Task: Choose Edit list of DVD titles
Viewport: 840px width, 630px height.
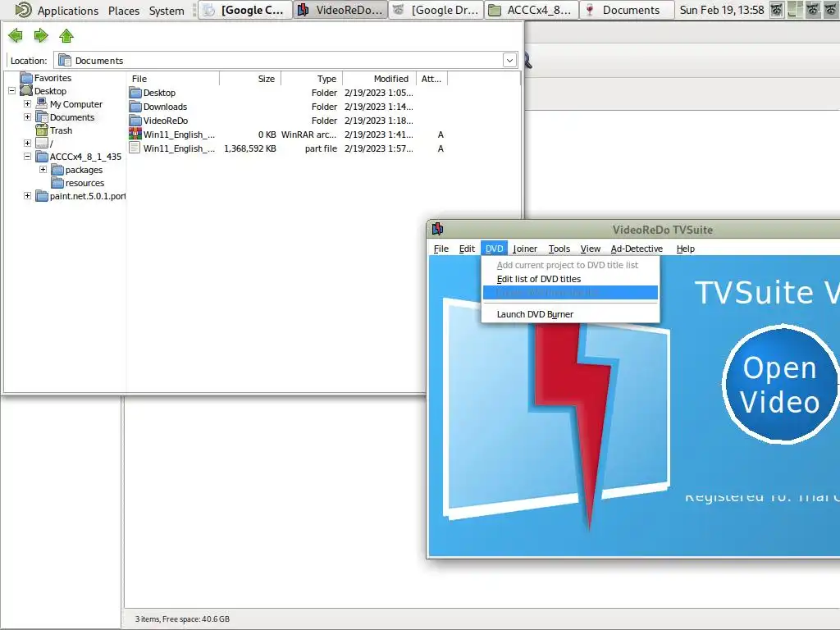Action: point(570,279)
